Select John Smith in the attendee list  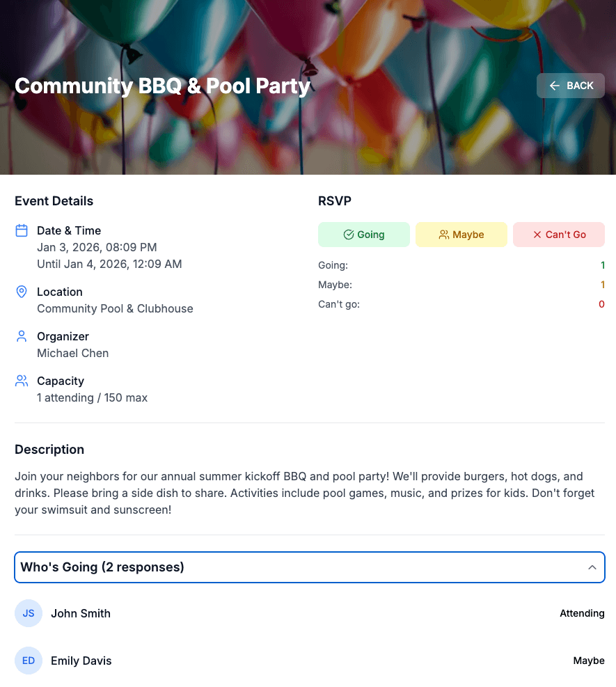(x=81, y=613)
